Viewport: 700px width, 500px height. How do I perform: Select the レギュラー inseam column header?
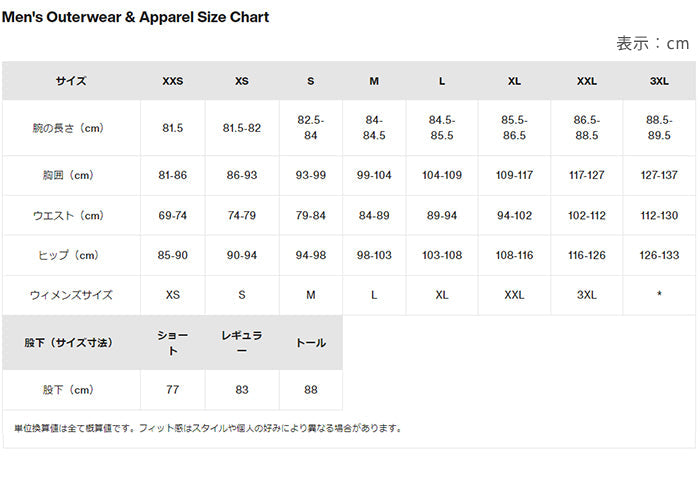pyautogui.click(x=241, y=342)
